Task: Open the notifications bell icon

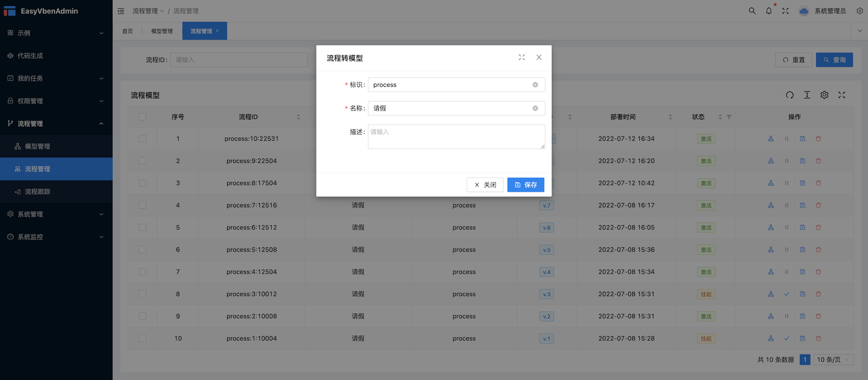Action: pos(769,11)
